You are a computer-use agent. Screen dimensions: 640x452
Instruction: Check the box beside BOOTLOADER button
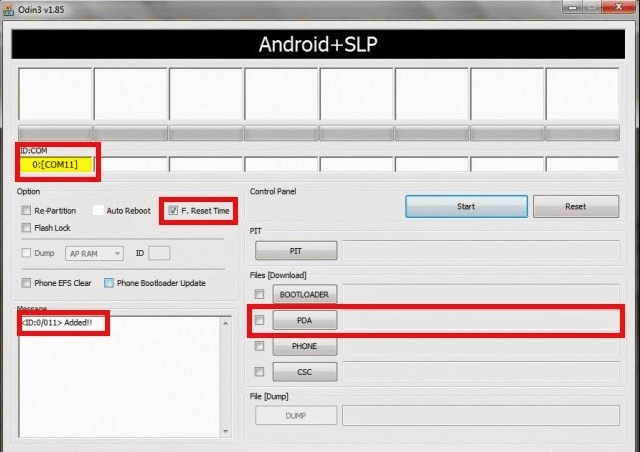(259, 294)
